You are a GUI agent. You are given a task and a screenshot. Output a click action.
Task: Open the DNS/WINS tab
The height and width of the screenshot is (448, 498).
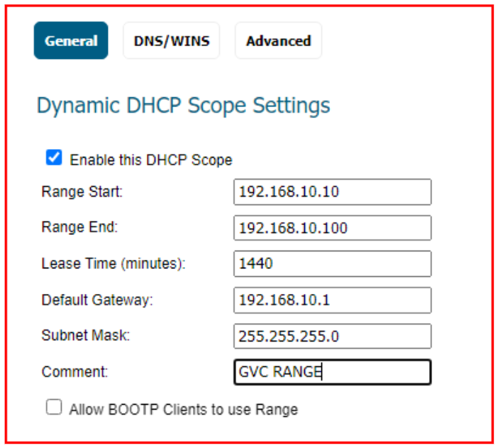click(x=172, y=40)
